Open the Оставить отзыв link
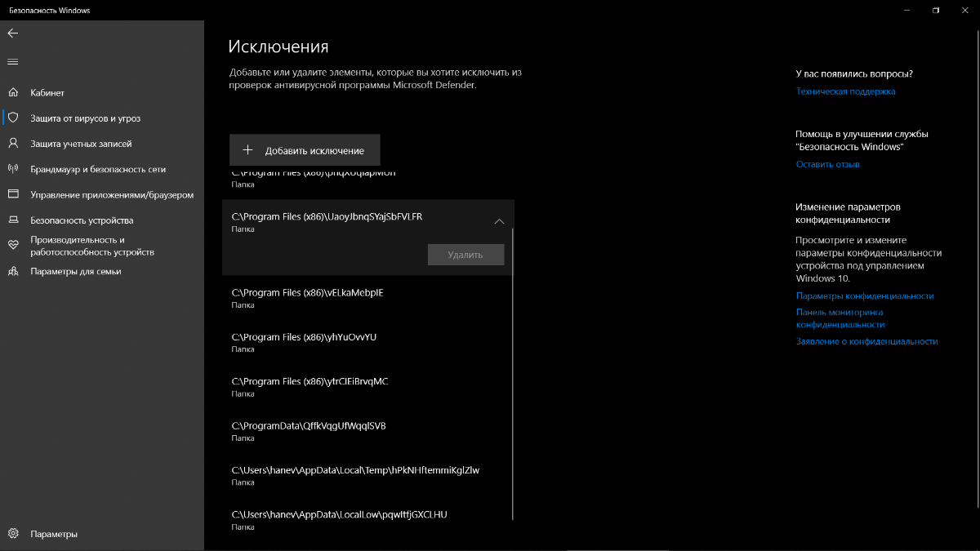This screenshot has width=980, height=551. pyautogui.click(x=827, y=164)
